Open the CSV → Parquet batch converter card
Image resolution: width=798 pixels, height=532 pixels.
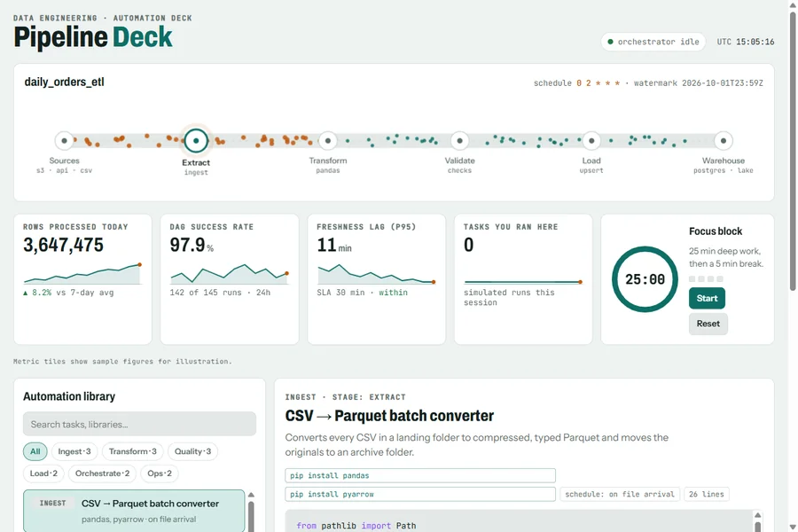134,511
